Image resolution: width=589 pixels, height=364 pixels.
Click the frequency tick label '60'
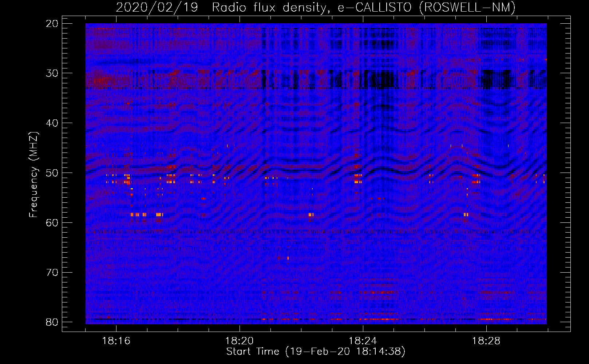pos(52,223)
